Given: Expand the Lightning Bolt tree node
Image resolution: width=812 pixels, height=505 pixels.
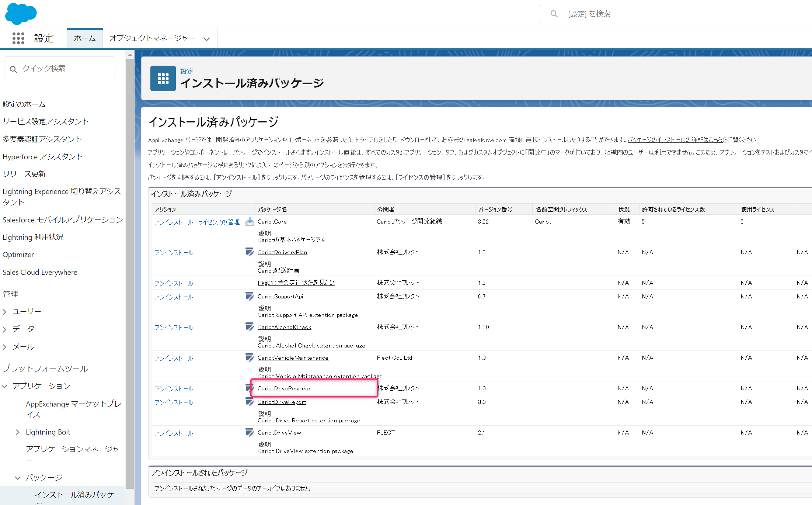Looking at the screenshot, I should pyautogui.click(x=18, y=432).
